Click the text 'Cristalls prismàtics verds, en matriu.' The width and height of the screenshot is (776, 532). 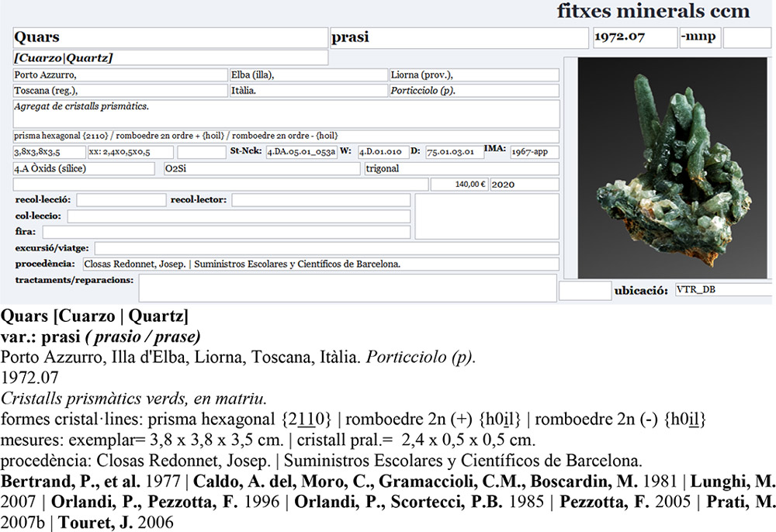pos(133,399)
